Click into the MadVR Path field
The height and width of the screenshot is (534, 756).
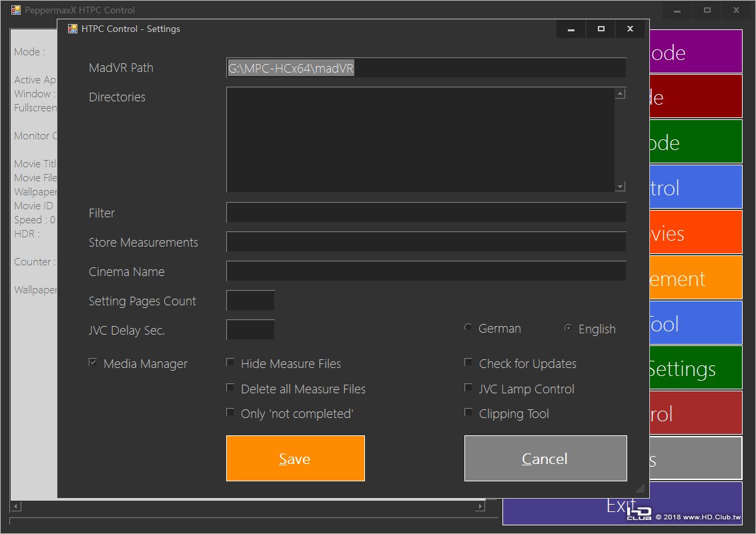coord(426,68)
